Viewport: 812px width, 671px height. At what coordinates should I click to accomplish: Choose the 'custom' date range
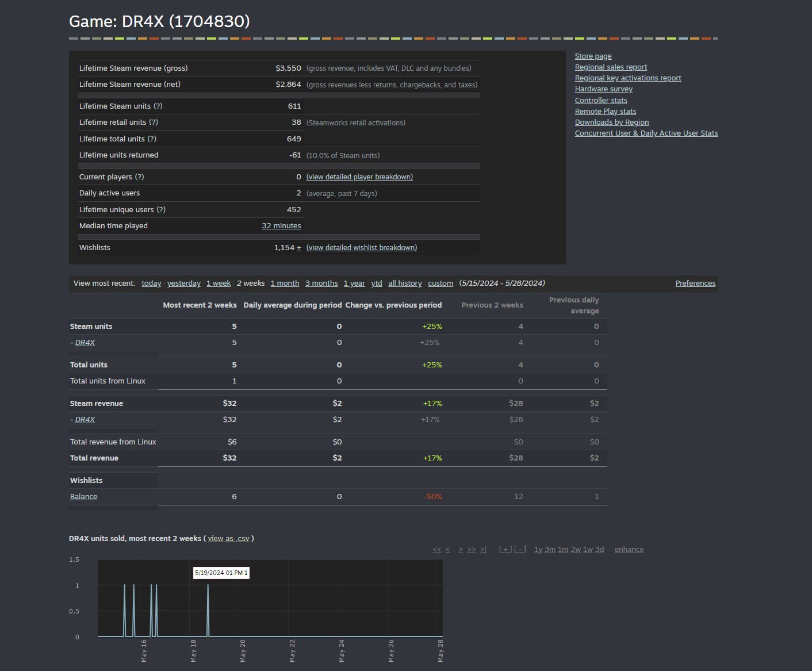point(441,283)
